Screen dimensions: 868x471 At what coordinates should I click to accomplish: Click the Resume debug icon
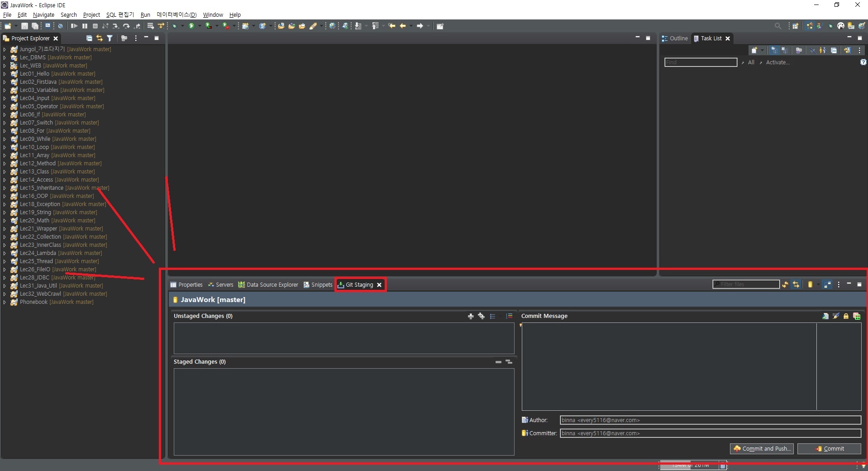(74, 26)
